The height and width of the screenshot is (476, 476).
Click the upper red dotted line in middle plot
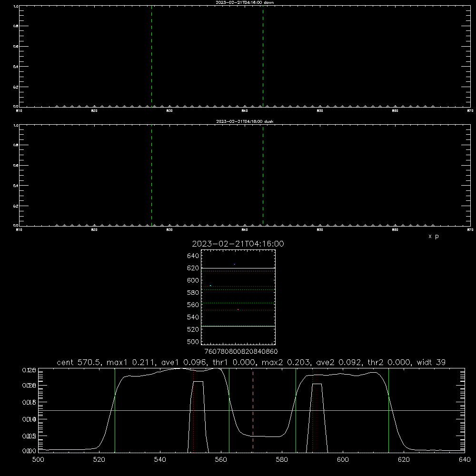coord(238,286)
